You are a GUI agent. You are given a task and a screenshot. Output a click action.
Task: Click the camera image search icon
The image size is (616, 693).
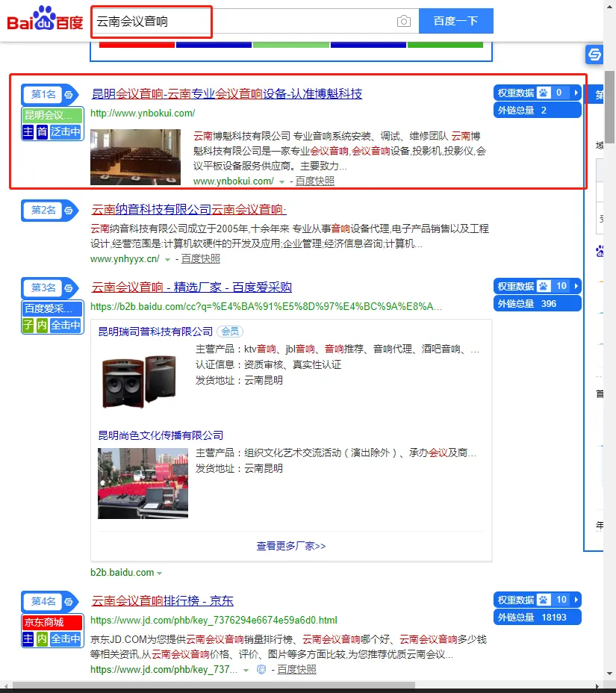[x=404, y=22]
